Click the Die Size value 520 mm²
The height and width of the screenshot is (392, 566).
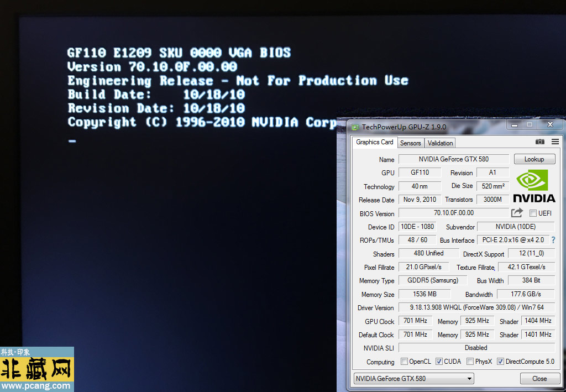coord(492,186)
